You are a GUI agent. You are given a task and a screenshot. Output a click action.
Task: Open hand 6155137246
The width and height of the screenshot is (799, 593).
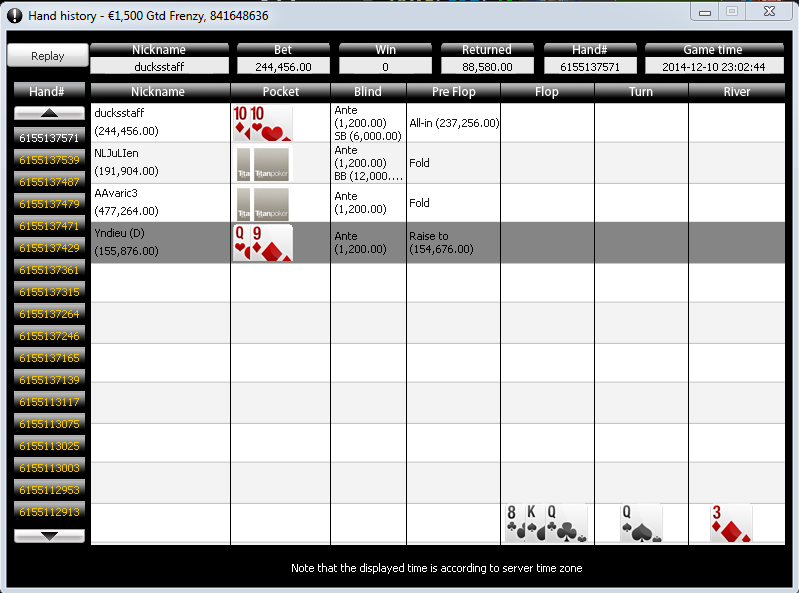coord(49,336)
